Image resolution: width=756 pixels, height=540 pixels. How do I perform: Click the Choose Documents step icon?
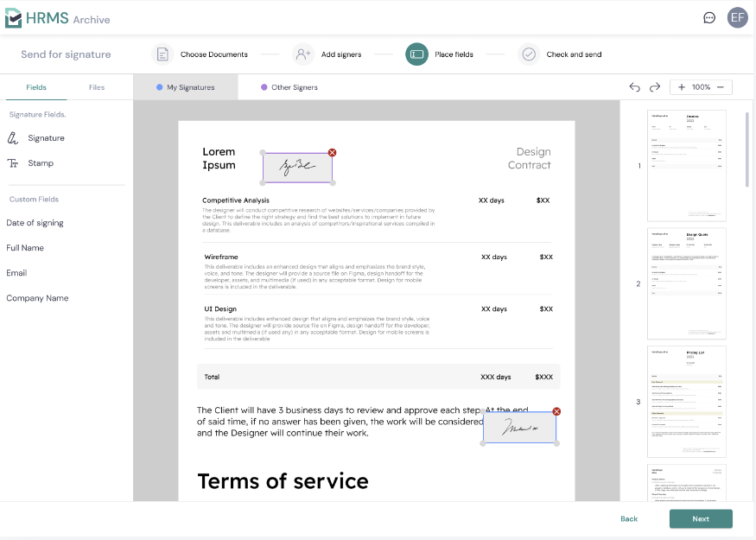(x=162, y=54)
